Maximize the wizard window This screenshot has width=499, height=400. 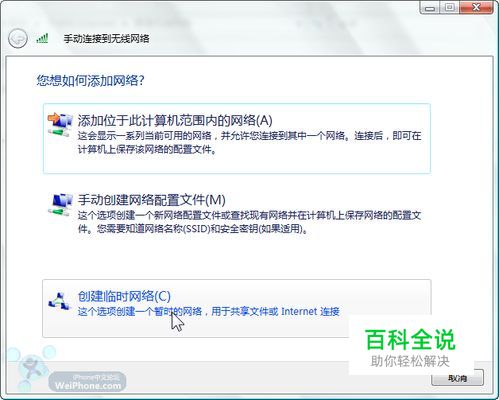pos(449,8)
